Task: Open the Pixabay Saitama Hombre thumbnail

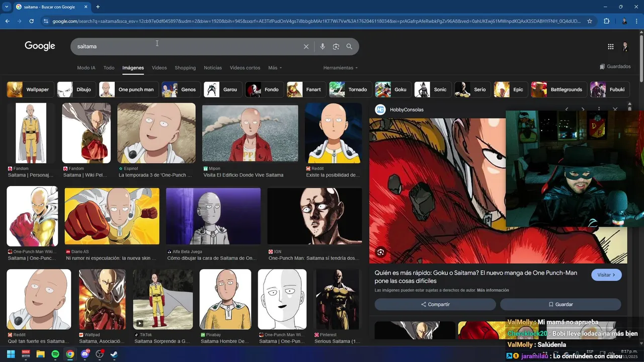Action: pos(225,299)
